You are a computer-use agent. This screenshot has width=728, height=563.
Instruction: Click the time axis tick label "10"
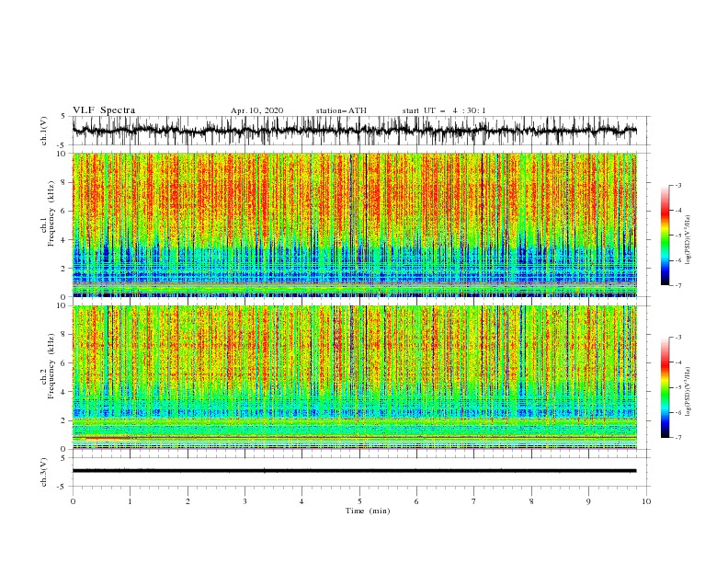tap(646, 501)
